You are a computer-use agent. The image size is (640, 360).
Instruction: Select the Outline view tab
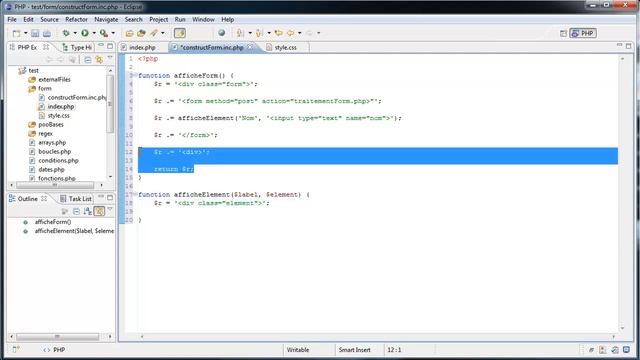click(x=27, y=199)
